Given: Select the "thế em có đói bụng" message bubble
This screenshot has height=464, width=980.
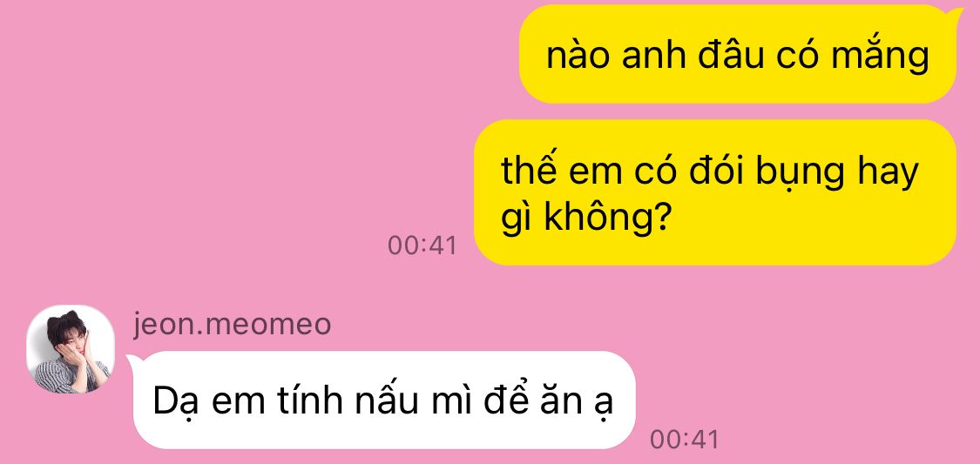Looking at the screenshot, I should click(715, 192).
